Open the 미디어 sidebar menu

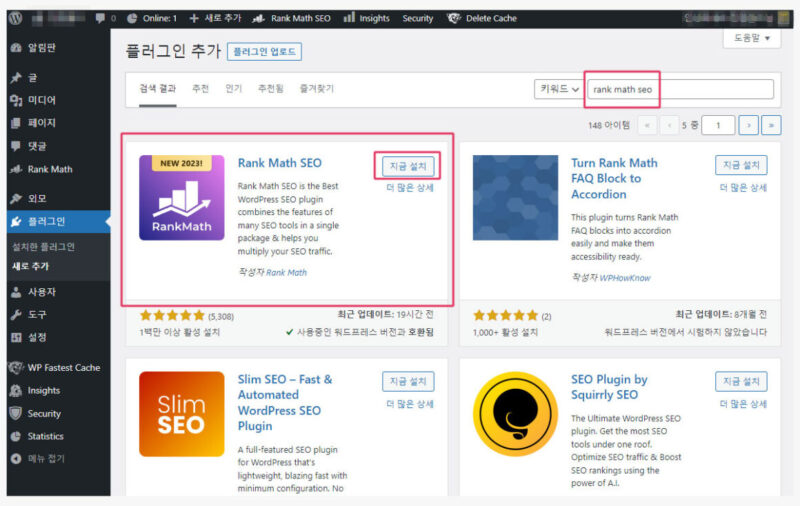coord(41,100)
